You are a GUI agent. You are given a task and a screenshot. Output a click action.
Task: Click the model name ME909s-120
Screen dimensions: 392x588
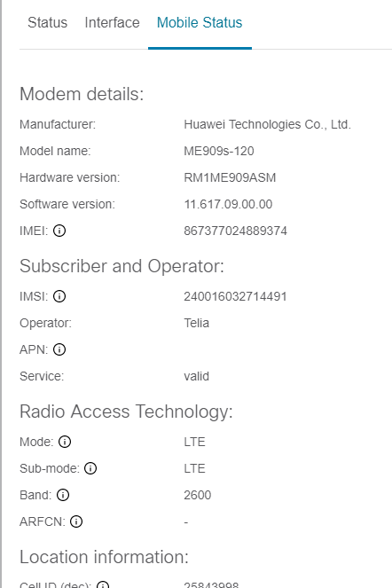click(219, 151)
